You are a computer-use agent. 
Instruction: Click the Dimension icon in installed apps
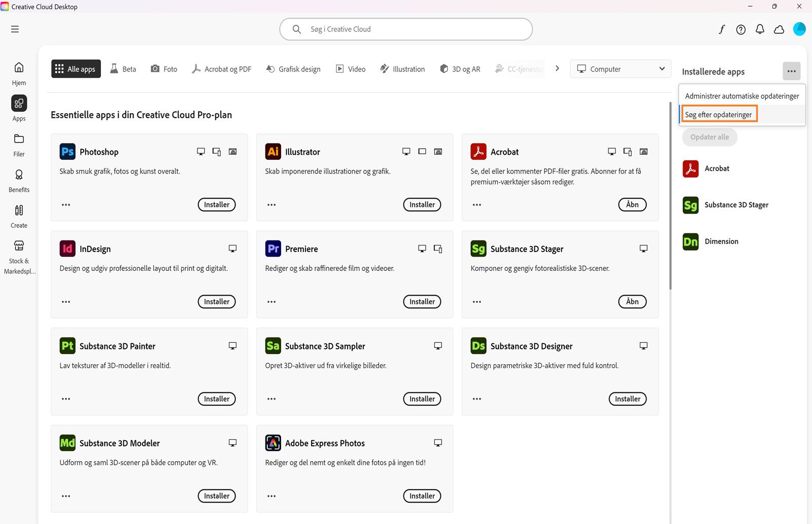(690, 241)
